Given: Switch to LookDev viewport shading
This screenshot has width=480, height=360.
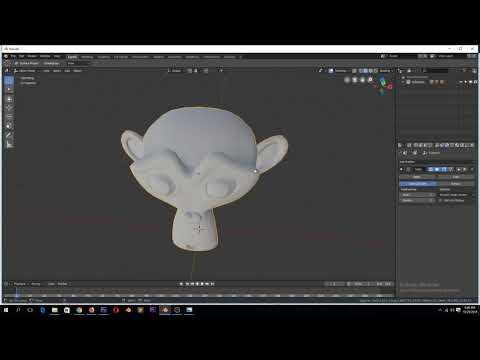Looking at the screenshot, I should (371, 71).
